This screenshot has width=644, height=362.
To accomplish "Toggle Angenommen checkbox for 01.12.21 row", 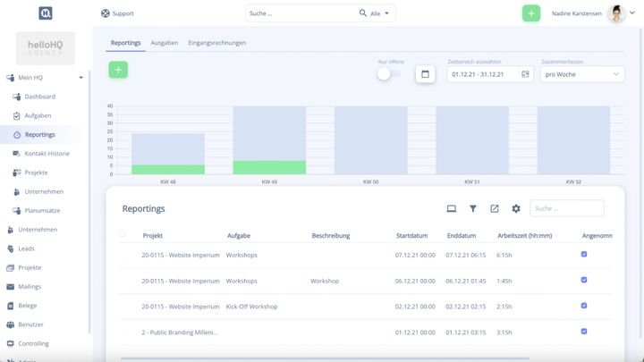I will [x=583, y=332].
